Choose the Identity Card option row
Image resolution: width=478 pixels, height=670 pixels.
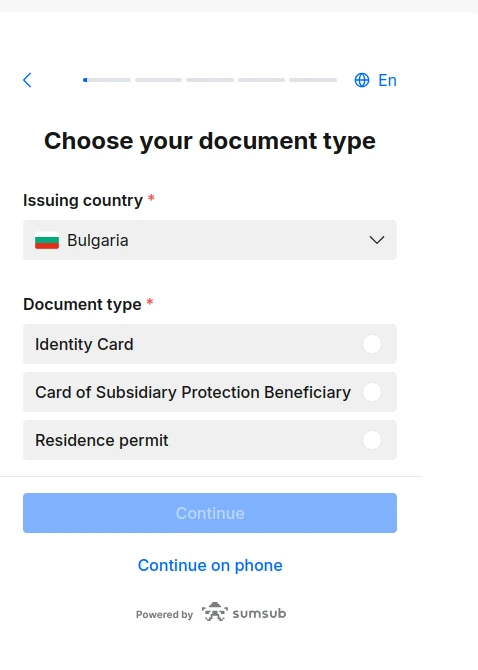[210, 344]
